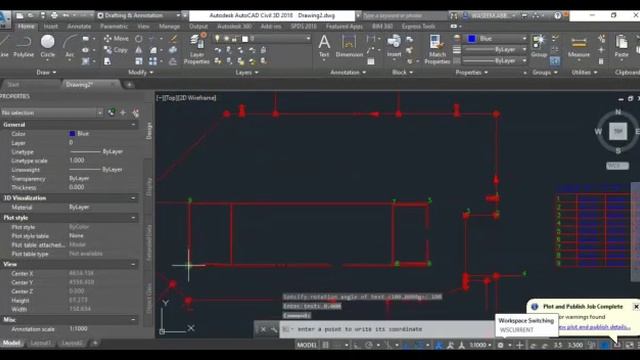Expand the Draw panel

point(46,72)
